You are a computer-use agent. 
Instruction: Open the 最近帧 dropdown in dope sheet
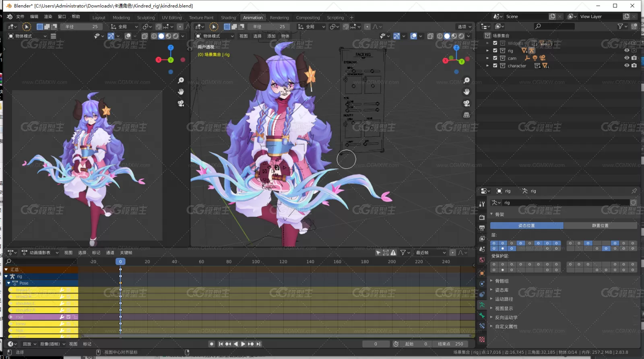coord(431,253)
